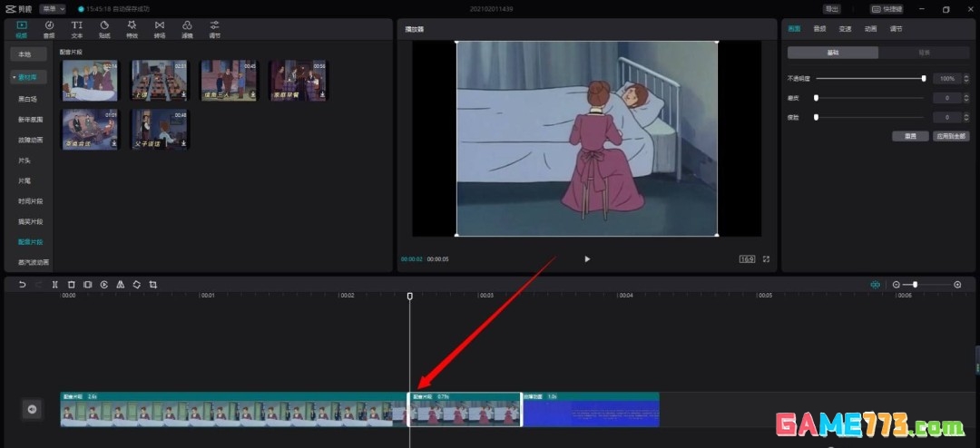Select the 搞笑片段 category
The height and width of the screenshot is (448, 980).
click(x=30, y=222)
